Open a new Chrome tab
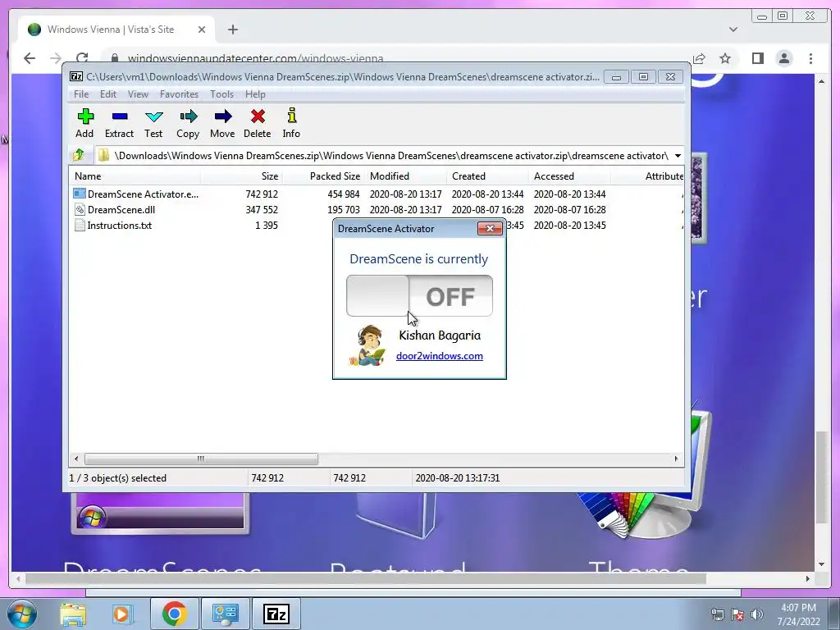The image size is (840, 630). tap(232, 30)
